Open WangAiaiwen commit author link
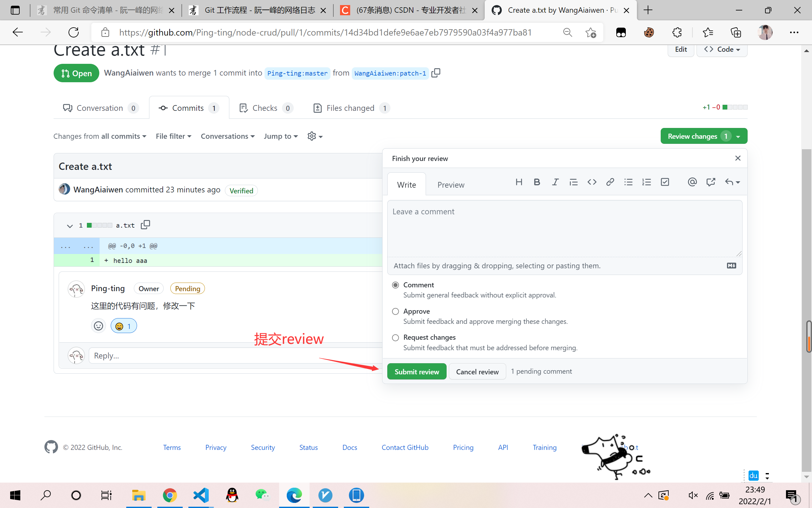The width and height of the screenshot is (812, 508). click(98, 190)
